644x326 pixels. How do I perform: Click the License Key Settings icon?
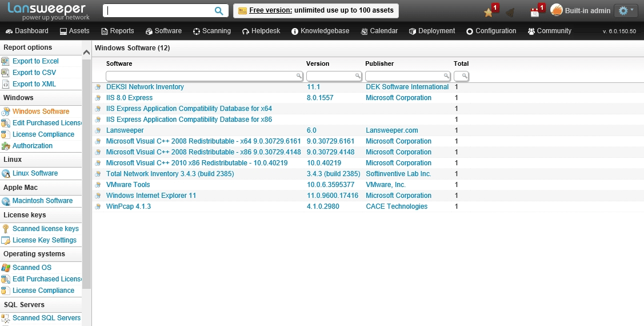click(5, 240)
